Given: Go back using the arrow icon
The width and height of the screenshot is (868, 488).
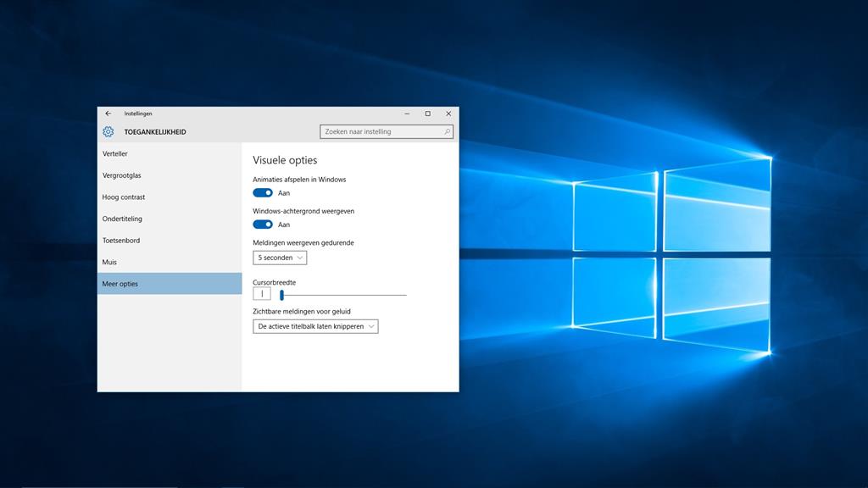Looking at the screenshot, I should point(108,114).
